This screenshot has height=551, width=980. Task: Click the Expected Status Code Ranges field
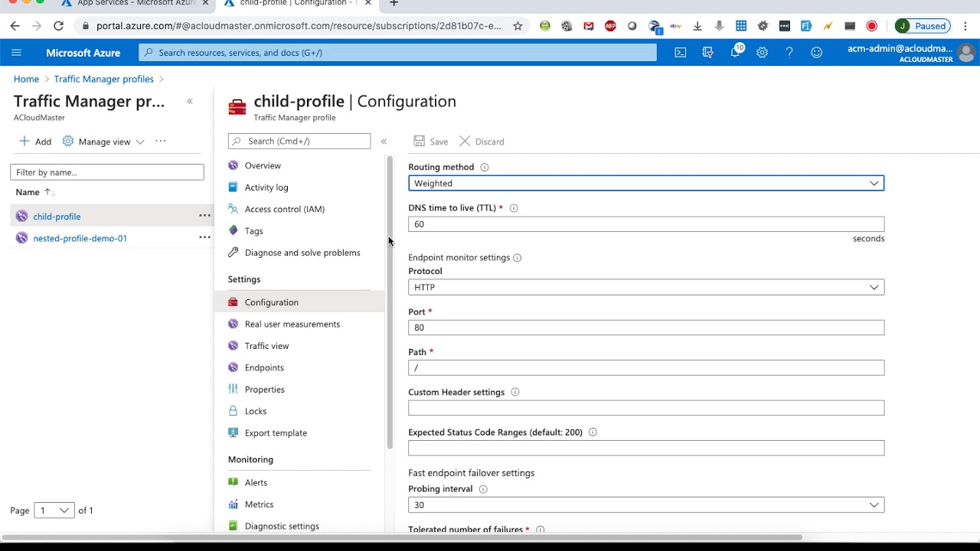tap(646, 448)
